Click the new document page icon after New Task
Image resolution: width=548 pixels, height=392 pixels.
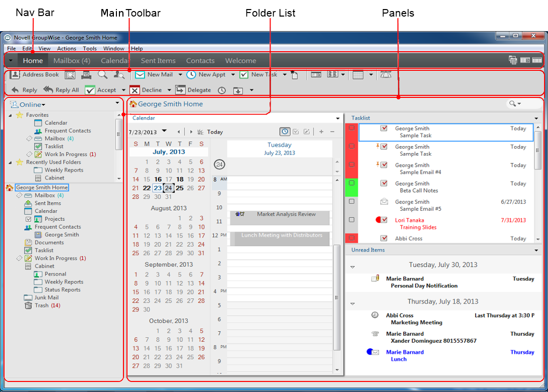[x=295, y=75]
